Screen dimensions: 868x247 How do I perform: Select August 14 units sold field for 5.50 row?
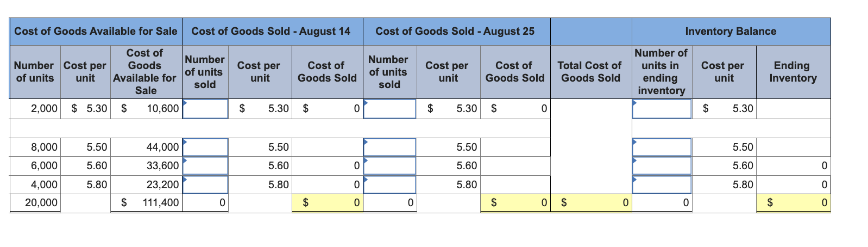pyautogui.click(x=205, y=147)
